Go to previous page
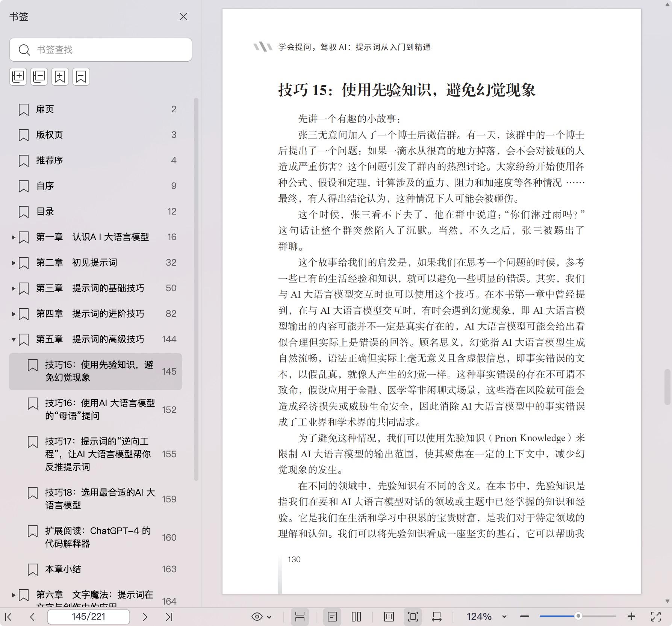 tap(32, 617)
